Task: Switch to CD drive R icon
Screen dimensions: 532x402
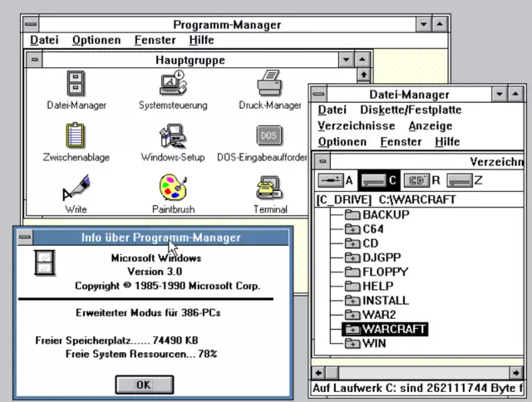Action: pyautogui.click(x=417, y=180)
